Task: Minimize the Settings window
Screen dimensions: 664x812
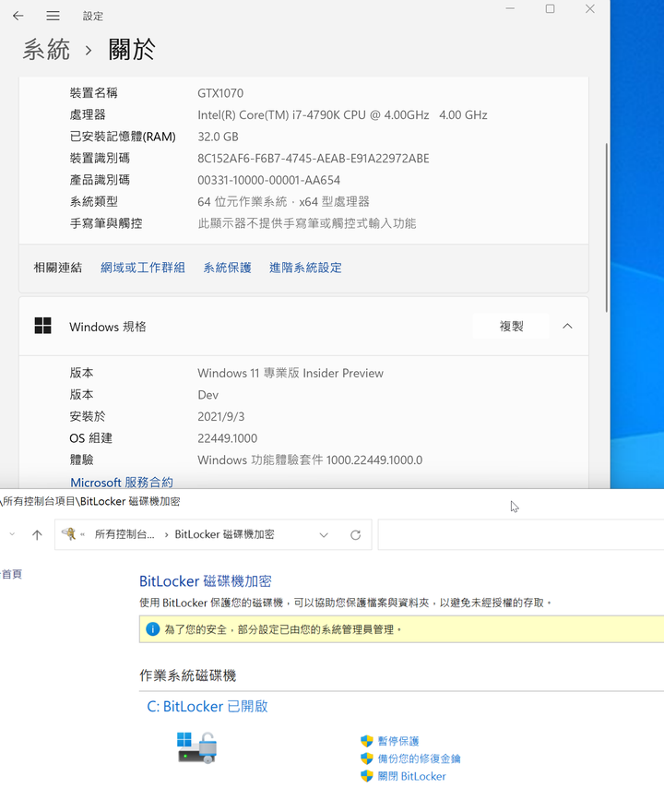Action: tap(510, 9)
